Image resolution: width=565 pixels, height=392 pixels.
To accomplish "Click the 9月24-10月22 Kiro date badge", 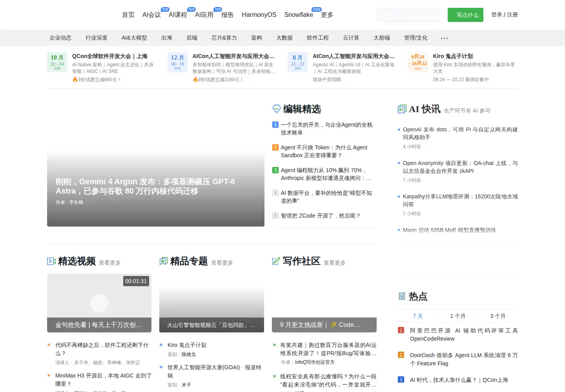I will (418, 62).
